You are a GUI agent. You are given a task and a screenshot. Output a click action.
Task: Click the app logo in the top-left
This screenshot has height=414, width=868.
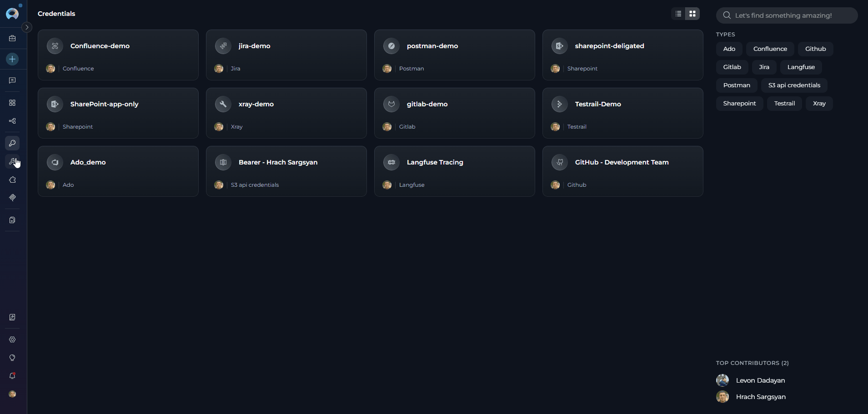click(x=13, y=13)
